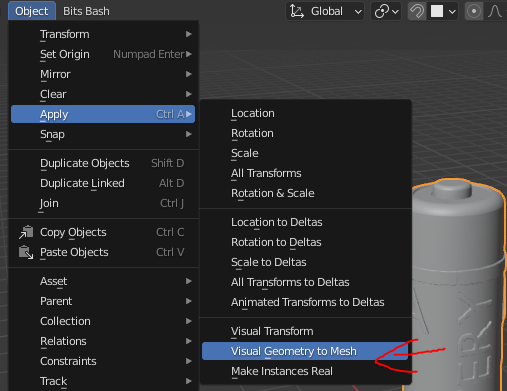The height and width of the screenshot is (391, 507).
Task: Expand the Transform submenu
Action: click(103, 34)
